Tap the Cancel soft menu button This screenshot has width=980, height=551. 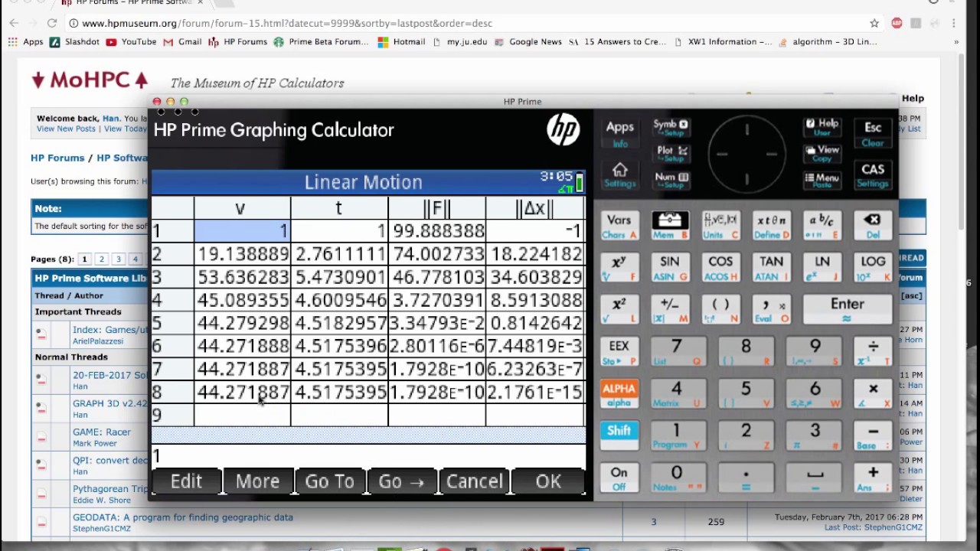pyautogui.click(x=475, y=481)
